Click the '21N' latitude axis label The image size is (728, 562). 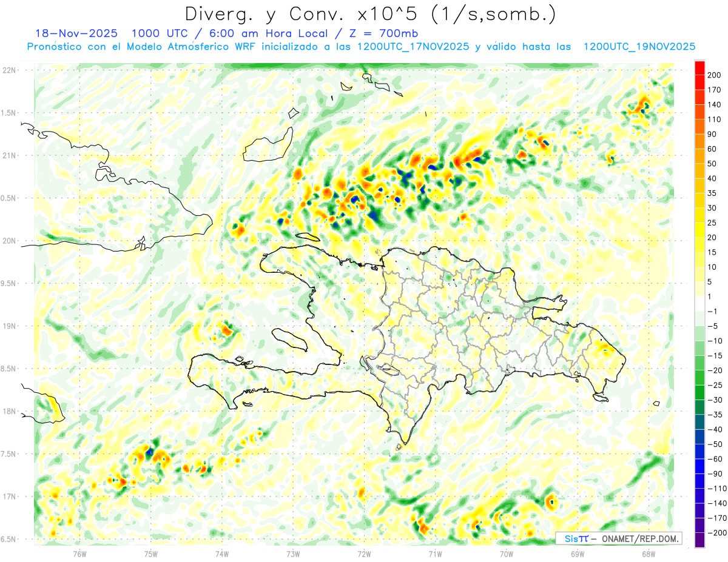pos(8,155)
